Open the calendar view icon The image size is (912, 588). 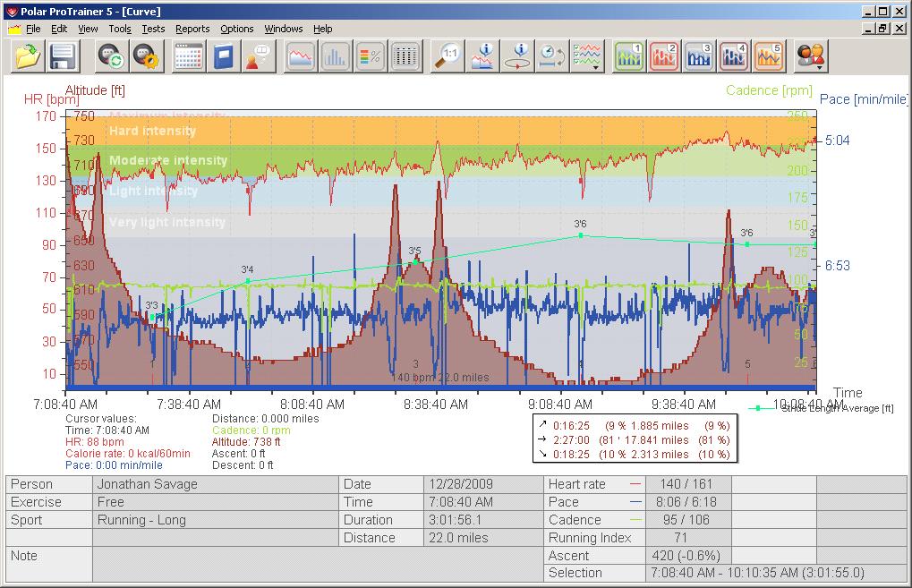tap(189, 56)
